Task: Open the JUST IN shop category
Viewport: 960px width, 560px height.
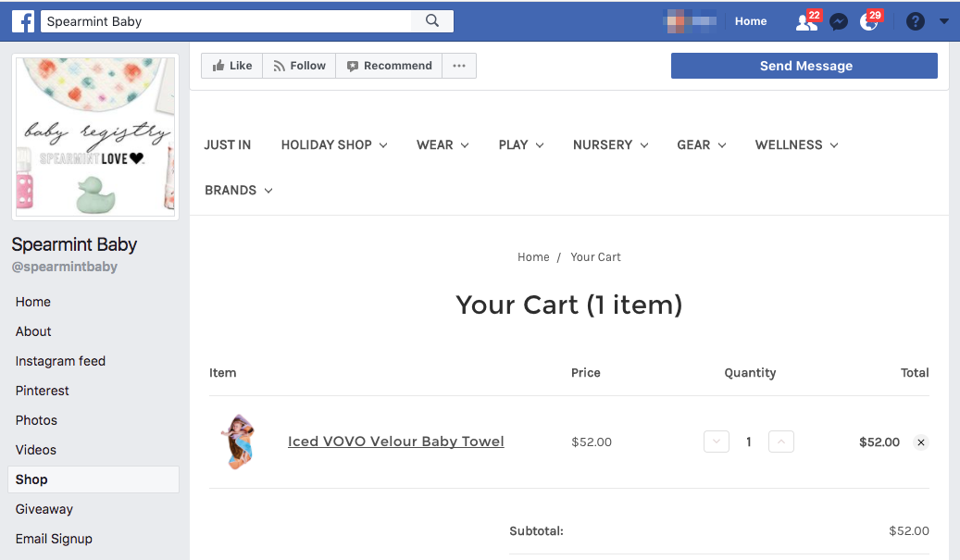Action: [x=227, y=145]
